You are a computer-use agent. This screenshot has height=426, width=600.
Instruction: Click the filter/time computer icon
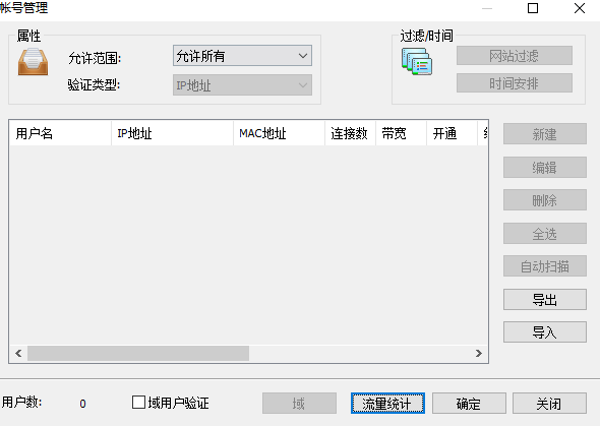416,62
